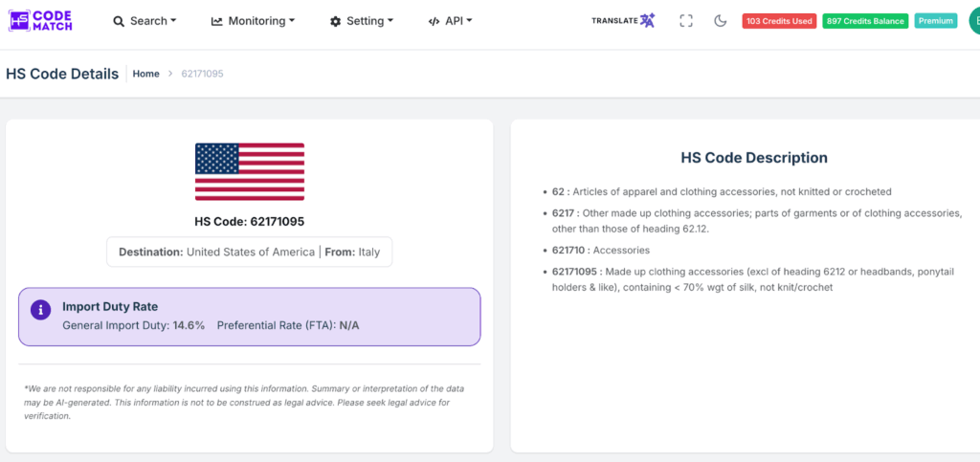Click the Monitoring chart icon

tap(217, 21)
